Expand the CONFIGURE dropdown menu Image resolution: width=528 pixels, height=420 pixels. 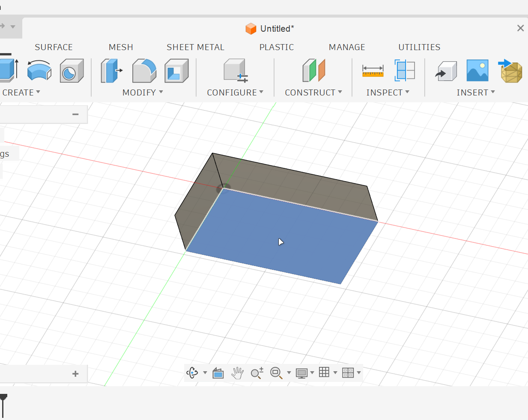pos(235,92)
